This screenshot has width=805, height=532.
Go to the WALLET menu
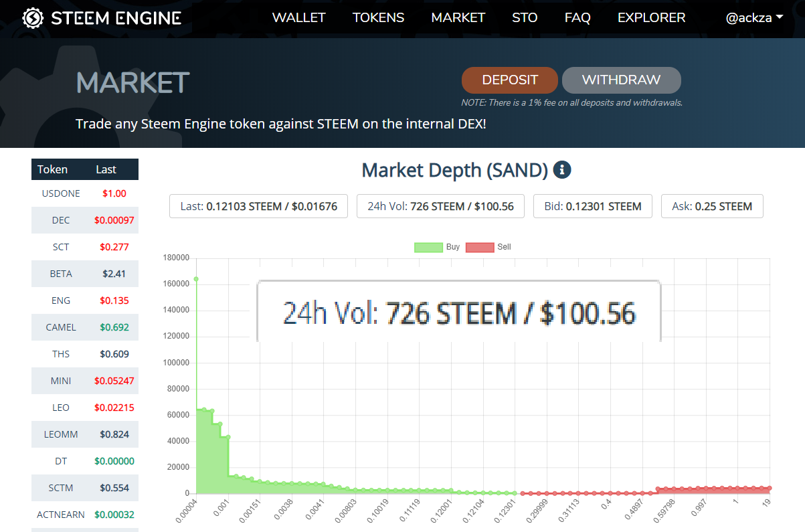(298, 18)
